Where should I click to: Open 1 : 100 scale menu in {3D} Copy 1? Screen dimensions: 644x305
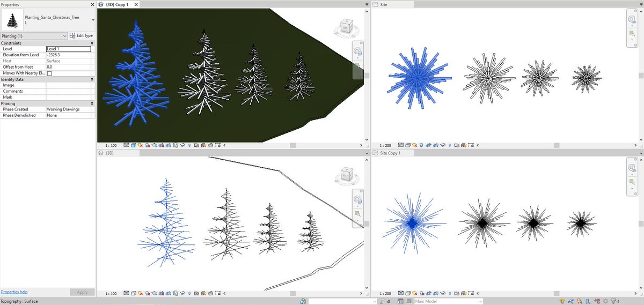tap(111, 145)
